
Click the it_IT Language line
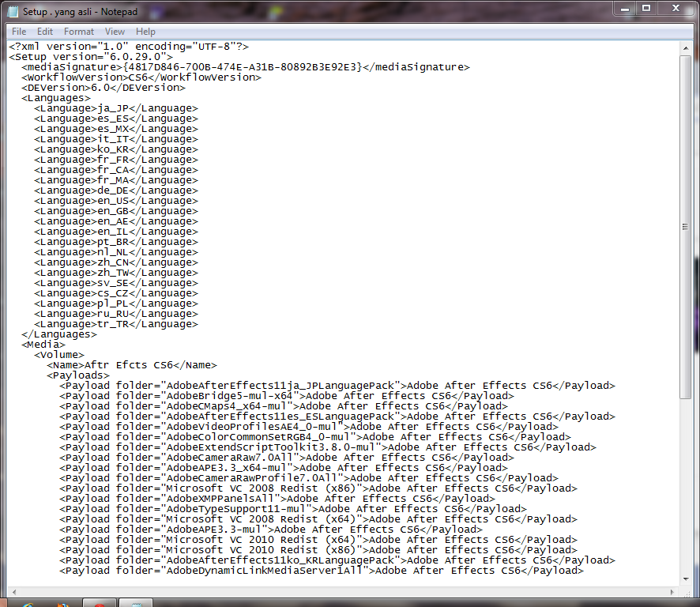(116, 139)
